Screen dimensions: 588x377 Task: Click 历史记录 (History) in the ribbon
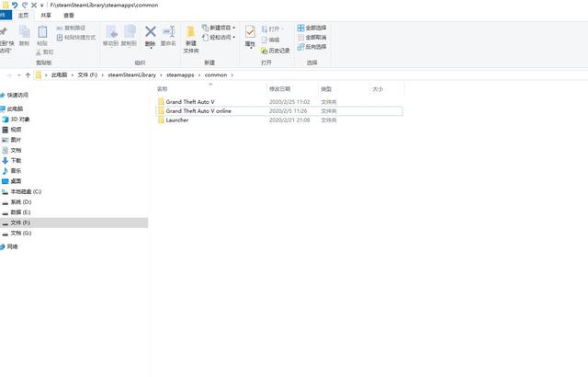276,51
